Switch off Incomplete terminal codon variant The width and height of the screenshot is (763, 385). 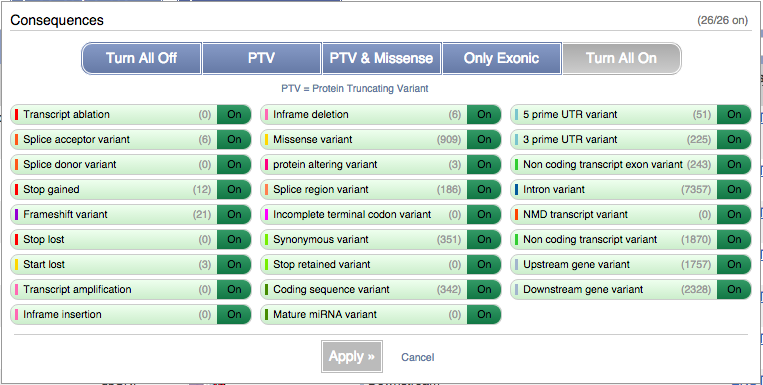tap(484, 215)
